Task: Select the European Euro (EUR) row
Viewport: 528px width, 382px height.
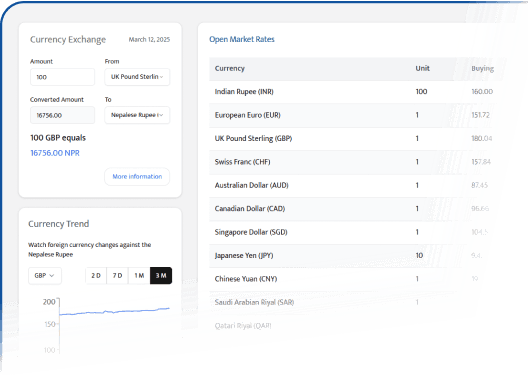Action: (355, 115)
